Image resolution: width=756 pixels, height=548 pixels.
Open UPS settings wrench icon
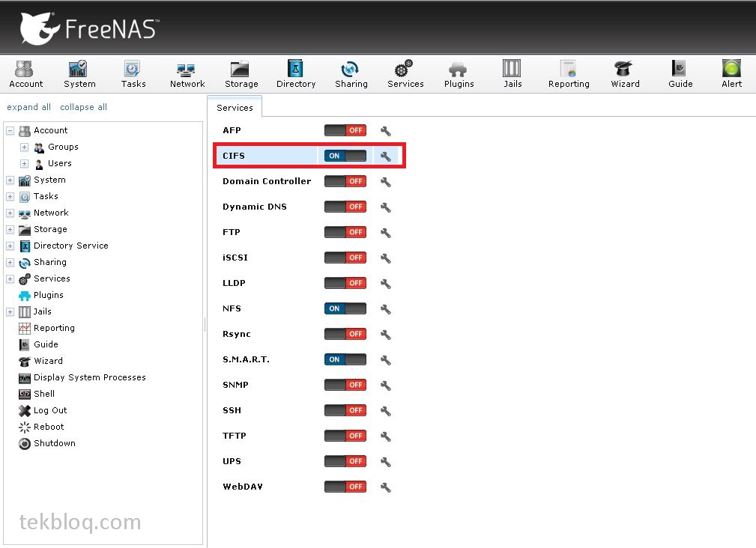pyautogui.click(x=385, y=462)
